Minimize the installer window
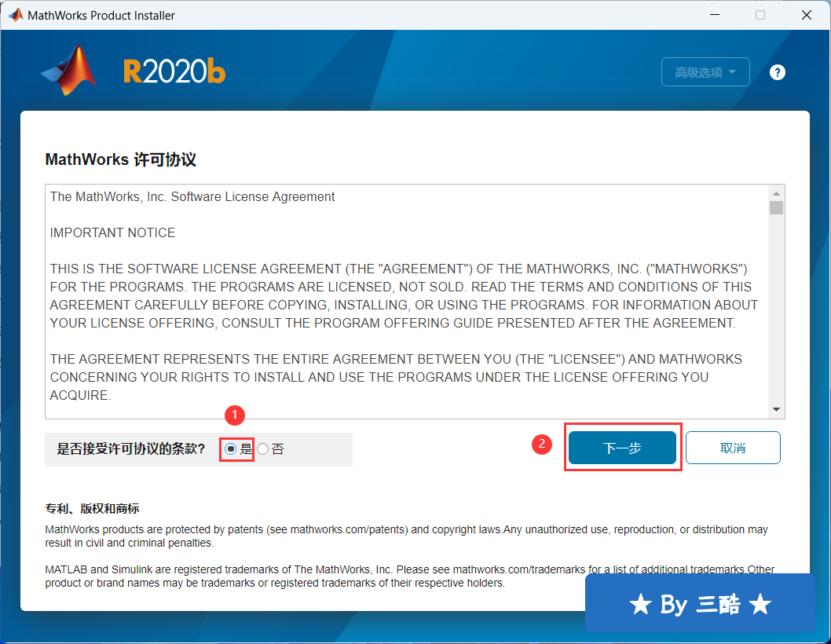Screen dimensions: 831x644 click(715, 15)
